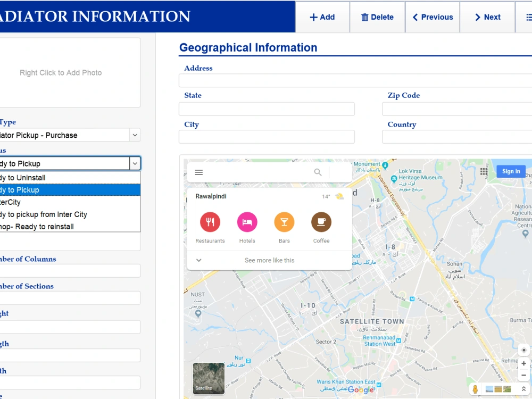Click the map search magnifier icon

click(318, 172)
